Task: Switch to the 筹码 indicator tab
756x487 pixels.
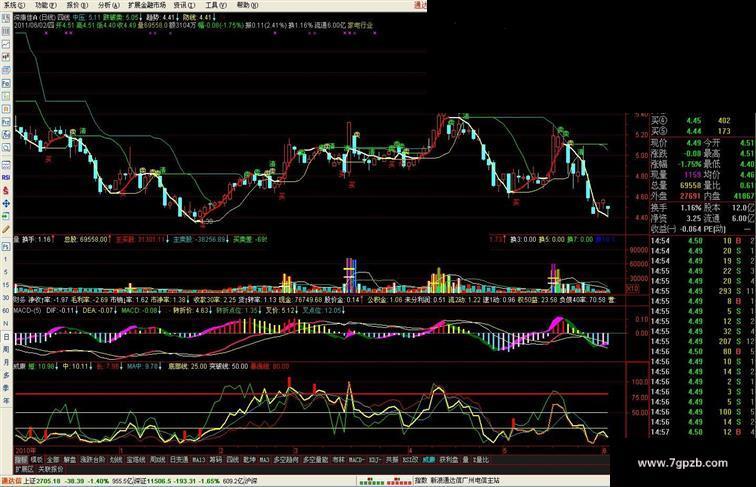Action: pos(216,460)
